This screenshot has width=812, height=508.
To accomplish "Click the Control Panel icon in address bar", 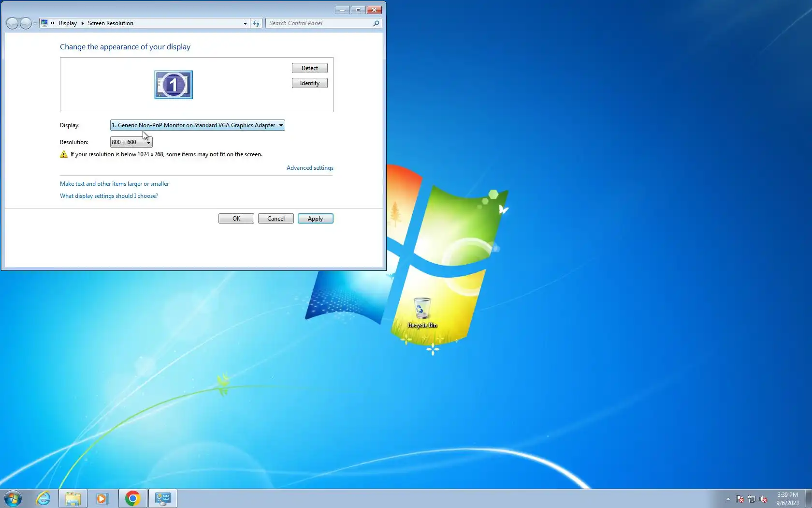I will tap(44, 23).
